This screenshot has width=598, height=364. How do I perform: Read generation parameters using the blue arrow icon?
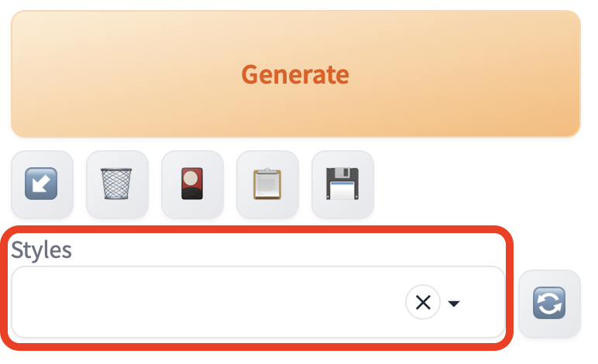(x=42, y=184)
